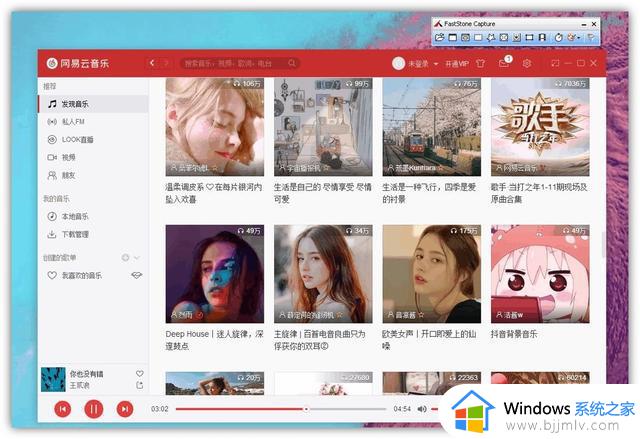Open the Deep House playlist cover
This screenshot has width=640, height=439.
pyautogui.click(x=215, y=274)
